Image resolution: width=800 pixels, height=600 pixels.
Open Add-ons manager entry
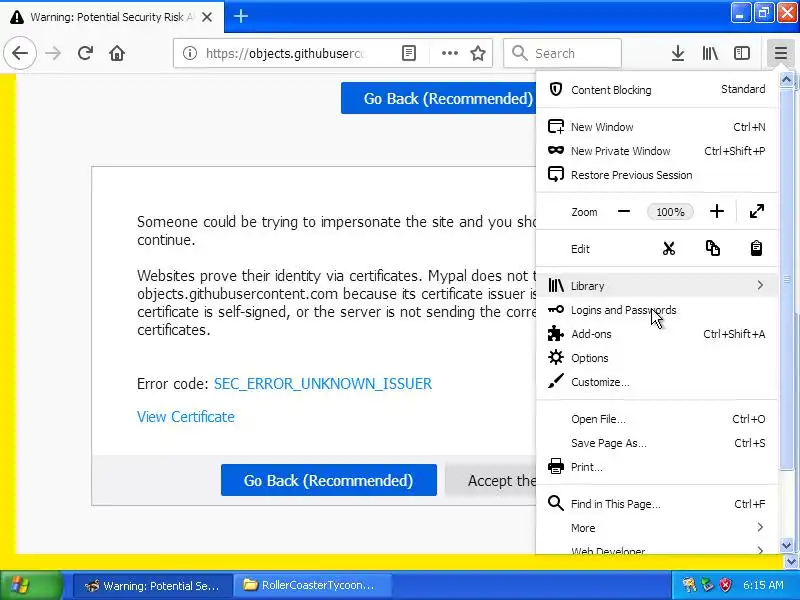point(657,334)
